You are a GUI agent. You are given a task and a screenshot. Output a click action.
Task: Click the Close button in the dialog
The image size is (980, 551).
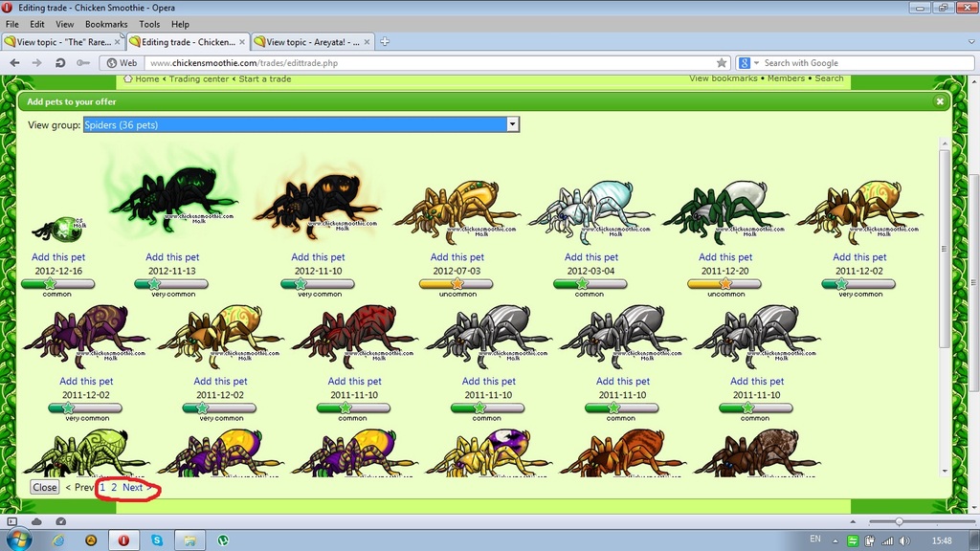tap(45, 487)
